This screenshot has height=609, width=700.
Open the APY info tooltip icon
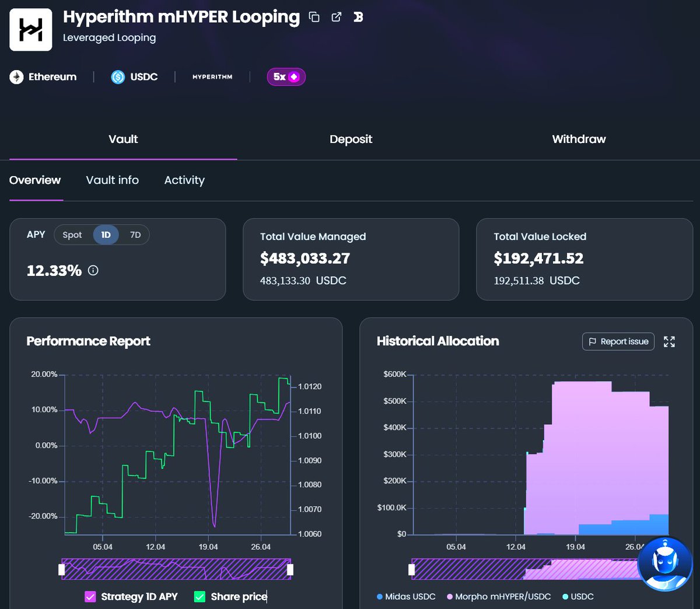coord(93,271)
